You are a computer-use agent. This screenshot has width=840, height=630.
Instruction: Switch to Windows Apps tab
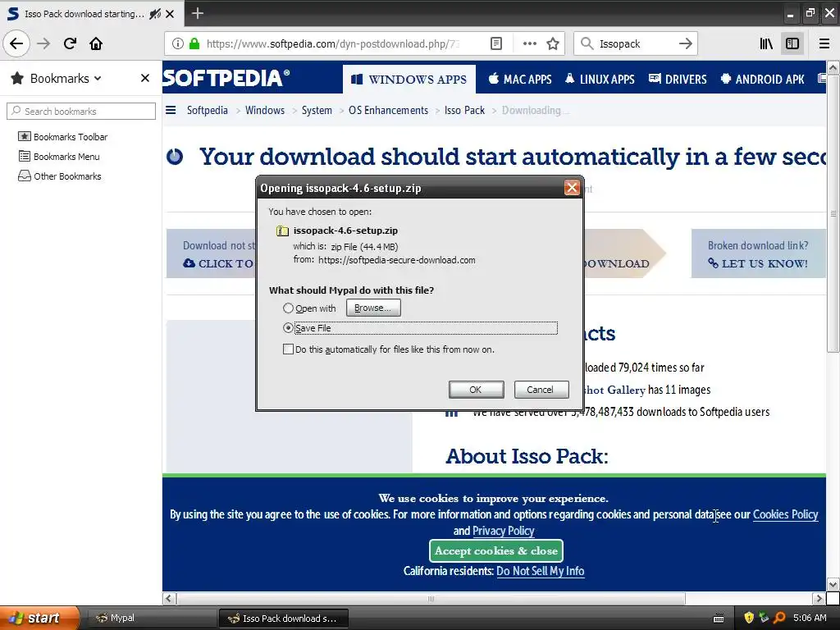[409, 80]
